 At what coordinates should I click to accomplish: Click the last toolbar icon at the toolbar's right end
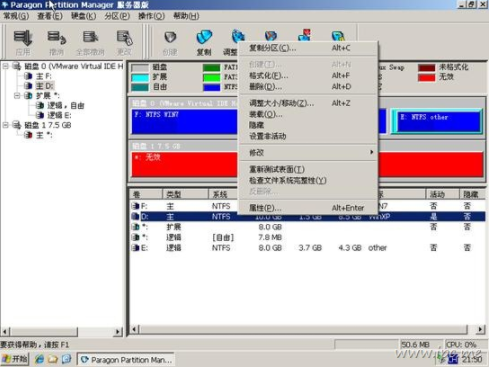coord(338,35)
